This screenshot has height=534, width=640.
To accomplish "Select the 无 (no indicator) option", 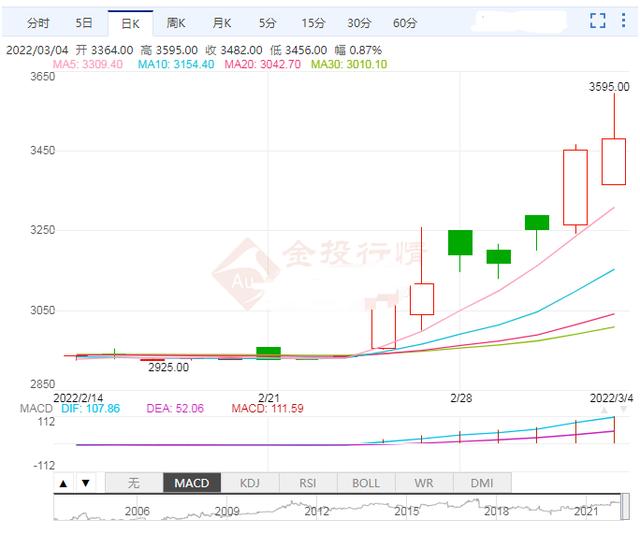I will pos(134,483).
